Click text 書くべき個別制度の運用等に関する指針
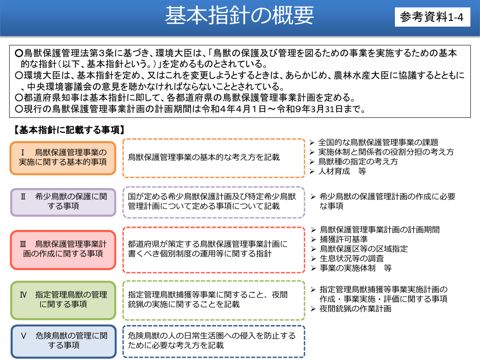This screenshot has width=480, height=360. tap(200, 254)
